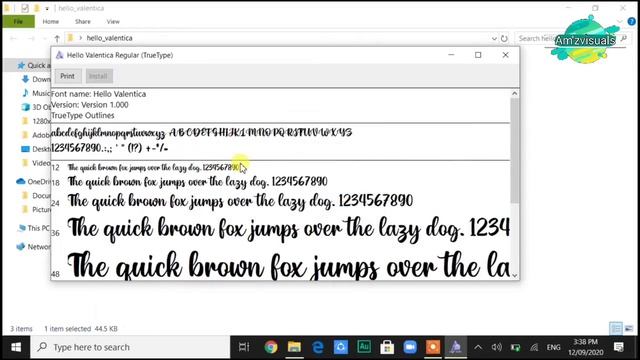Open Music in navigation pane

pyautogui.click(x=36, y=93)
